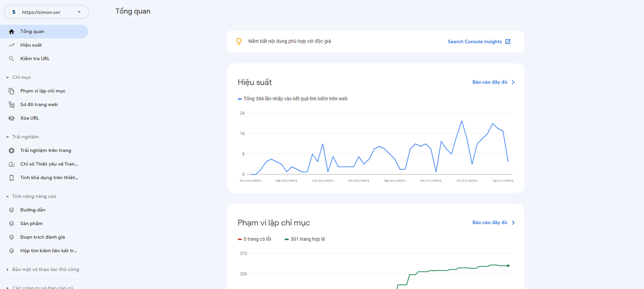
Task: Click the 24 value on the performance axis
Action: pyautogui.click(x=243, y=113)
